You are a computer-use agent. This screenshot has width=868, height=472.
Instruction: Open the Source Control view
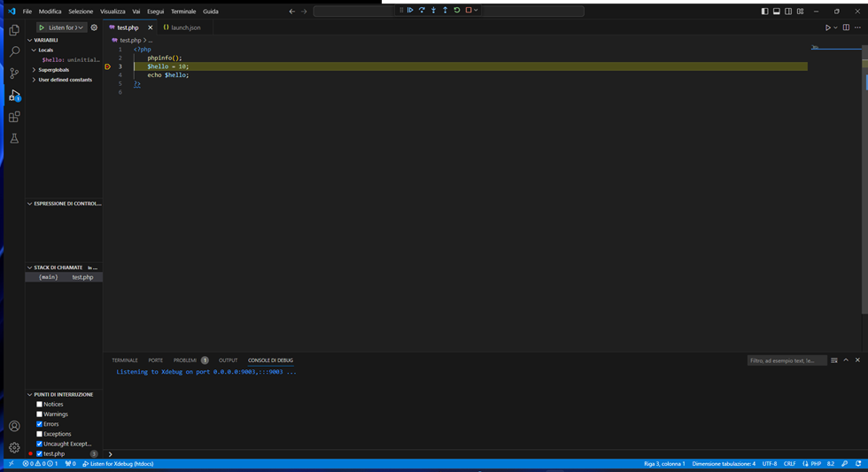click(x=14, y=73)
